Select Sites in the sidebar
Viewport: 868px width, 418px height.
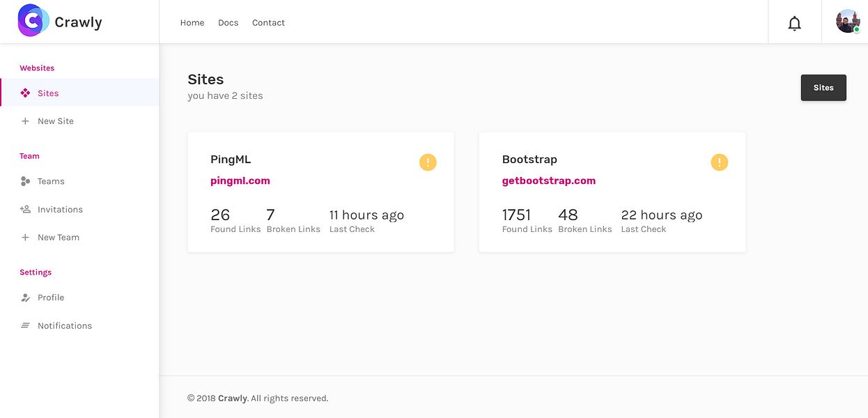(79, 93)
